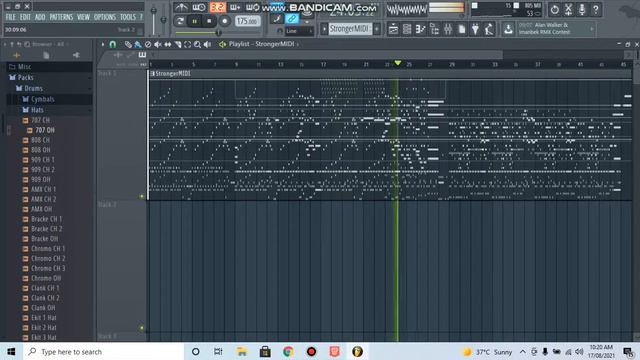
Task: Open the OPTIONS menu
Action: (105, 17)
